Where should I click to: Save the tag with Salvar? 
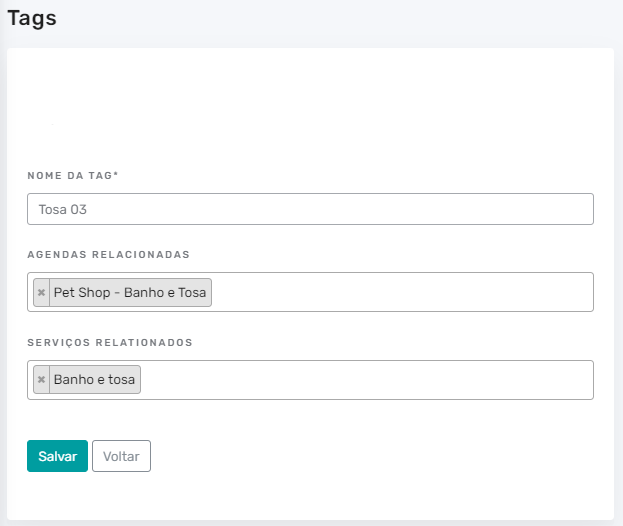click(58, 456)
